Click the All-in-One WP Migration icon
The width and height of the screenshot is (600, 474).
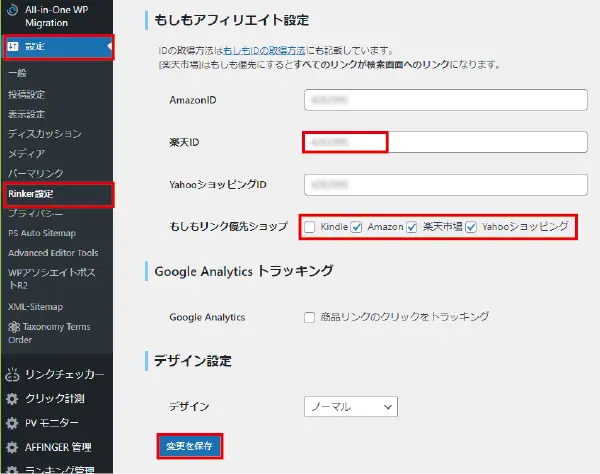coord(12,9)
